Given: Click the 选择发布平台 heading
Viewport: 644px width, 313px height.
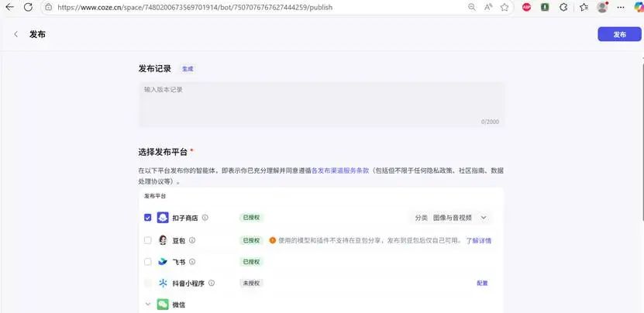Looking at the screenshot, I should (163, 152).
